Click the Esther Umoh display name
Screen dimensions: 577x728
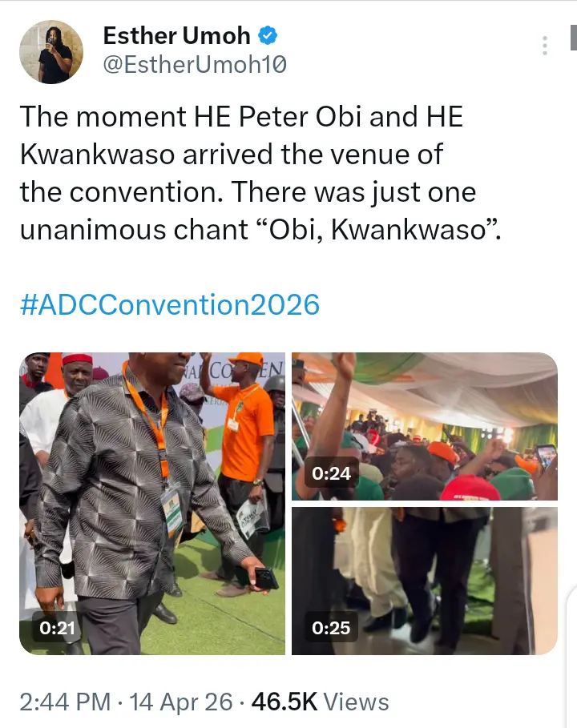pos(176,36)
